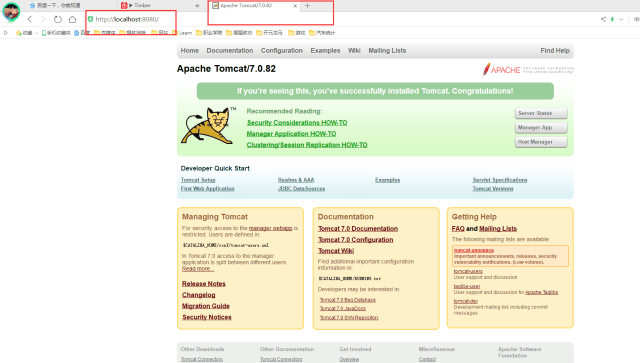Viewport: 640px width, 363px height.
Task: Open the tomcat-dev mailing list link
Action: 466,301
